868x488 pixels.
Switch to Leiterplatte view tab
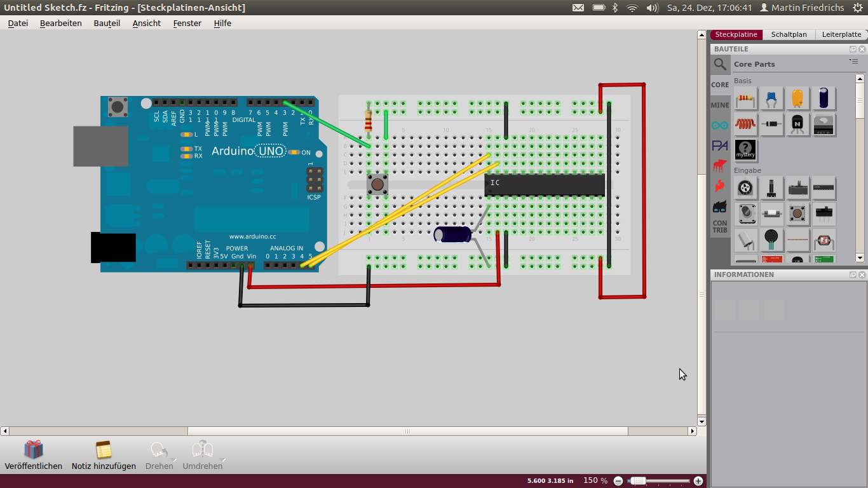point(841,34)
